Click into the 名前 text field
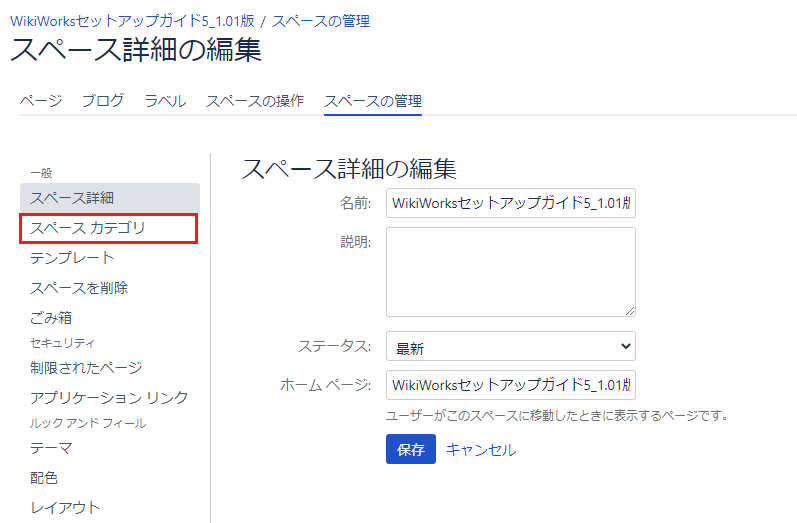The height and width of the screenshot is (523, 797). 511,203
